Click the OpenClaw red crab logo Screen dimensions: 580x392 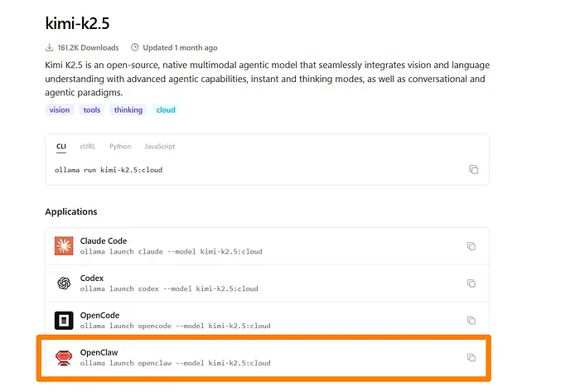coord(64,358)
